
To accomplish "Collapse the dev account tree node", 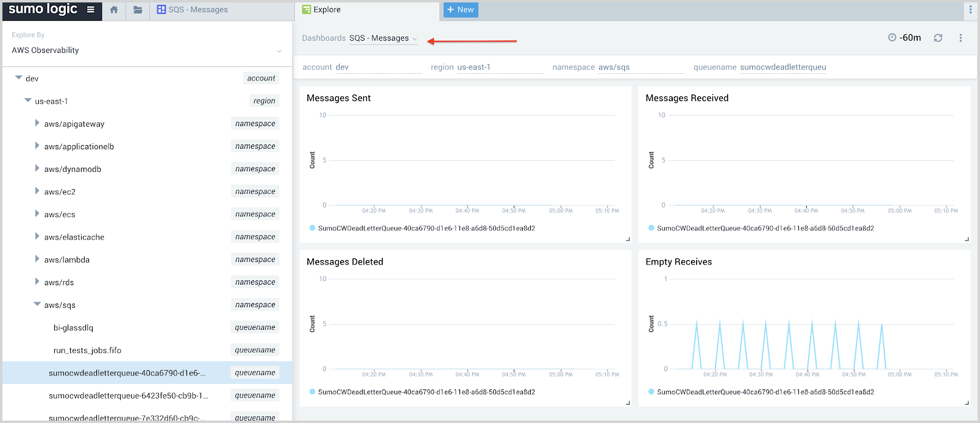I will click(x=18, y=78).
